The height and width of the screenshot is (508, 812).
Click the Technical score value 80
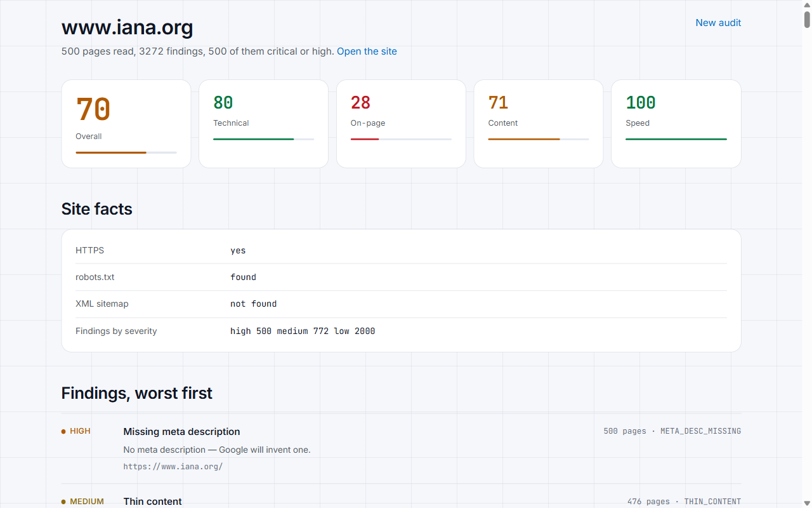(223, 102)
